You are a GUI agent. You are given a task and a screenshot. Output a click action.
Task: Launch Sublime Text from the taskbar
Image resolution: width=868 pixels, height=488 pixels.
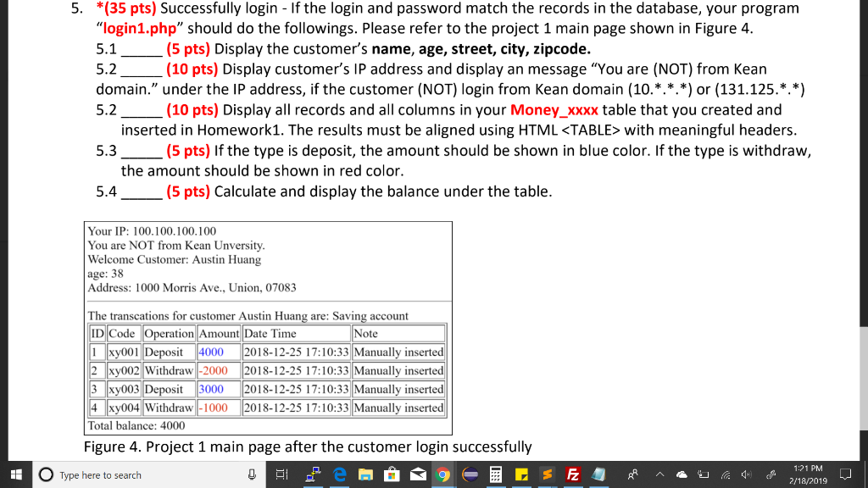pos(548,474)
